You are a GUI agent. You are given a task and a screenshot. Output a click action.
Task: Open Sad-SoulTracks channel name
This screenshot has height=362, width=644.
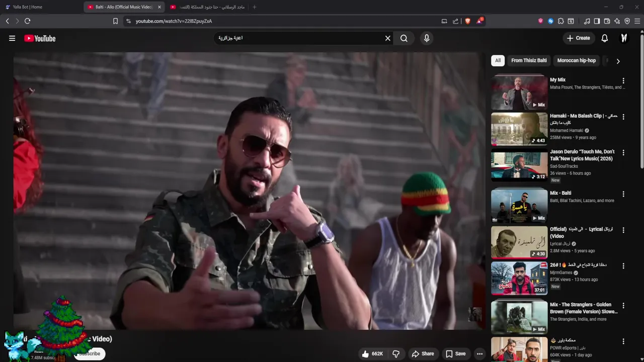(x=564, y=166)
